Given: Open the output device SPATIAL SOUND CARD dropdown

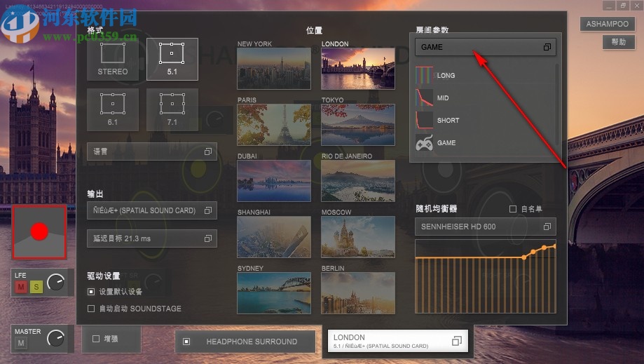Looking at the screenshot, I should tap(152, 210).
